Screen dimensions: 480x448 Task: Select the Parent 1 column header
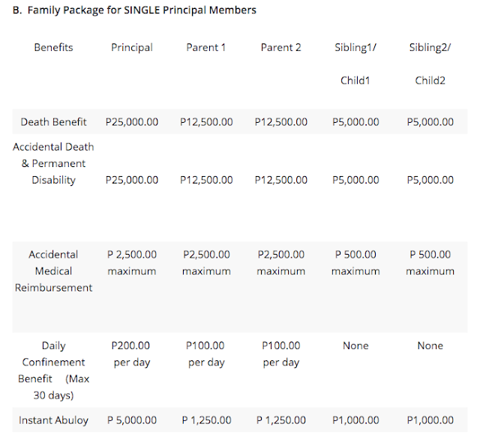coord(206,47)
